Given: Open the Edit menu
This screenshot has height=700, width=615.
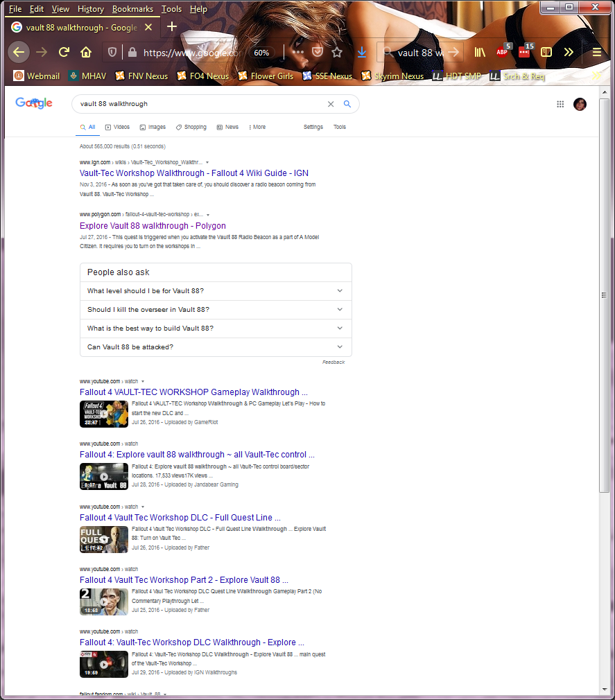Looking at the screenshot, I should point(37,9).
